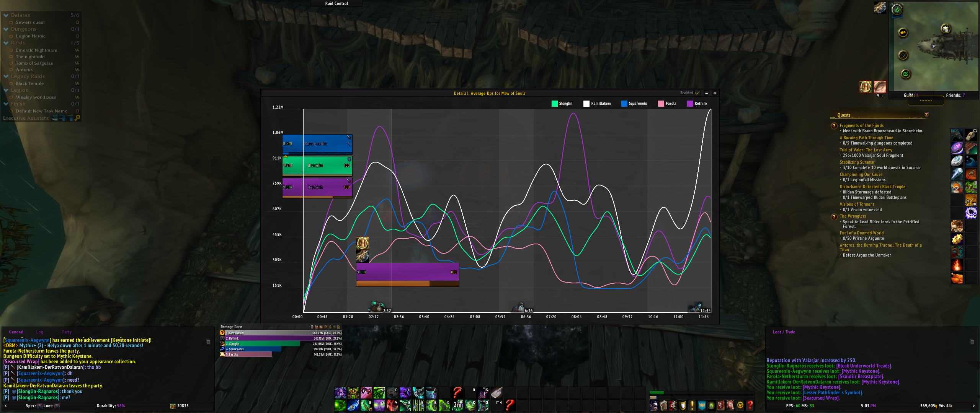Switch to the Log chat tab
The width and height of the screenshot is (980, 413).
(39, 332)
